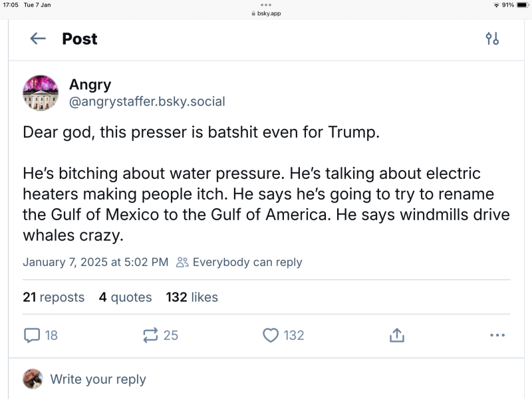The width and height of the screenshot is (532, 399).
Task: Tap your avatar beside reply box
Action: point(32,378)
